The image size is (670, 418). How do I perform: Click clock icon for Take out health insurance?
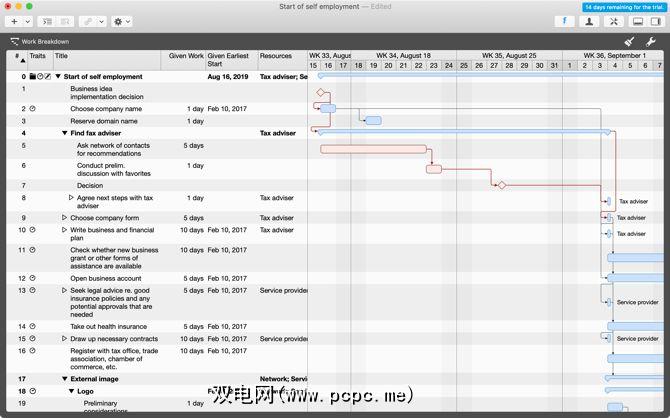(32, 327)
